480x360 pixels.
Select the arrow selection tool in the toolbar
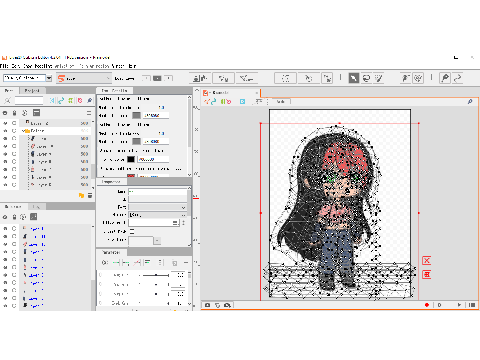354,78
